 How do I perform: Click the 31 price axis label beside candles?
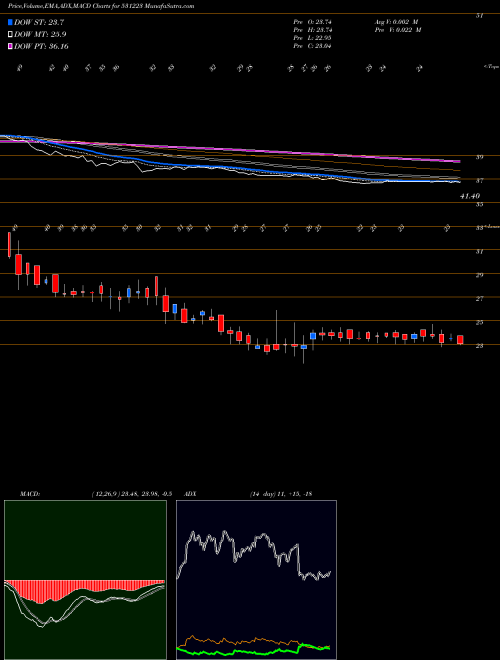[x=479, y=251]
